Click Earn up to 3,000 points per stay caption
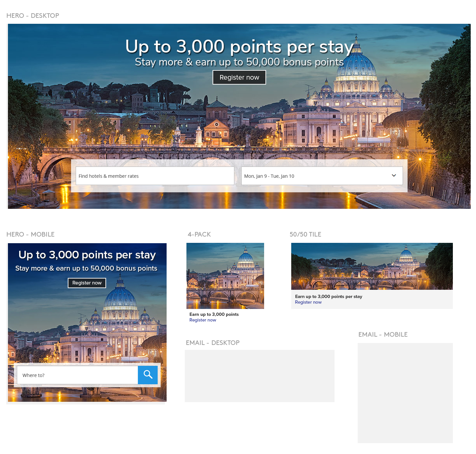 (x=329, y=297)
